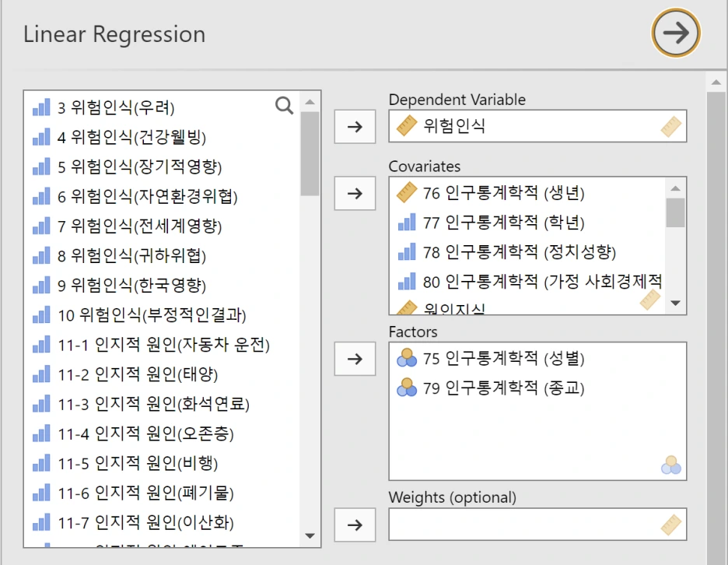Click inside the Weights (optional) input field
This screenshot has height=565, width=728.
[x=529, y=524]
